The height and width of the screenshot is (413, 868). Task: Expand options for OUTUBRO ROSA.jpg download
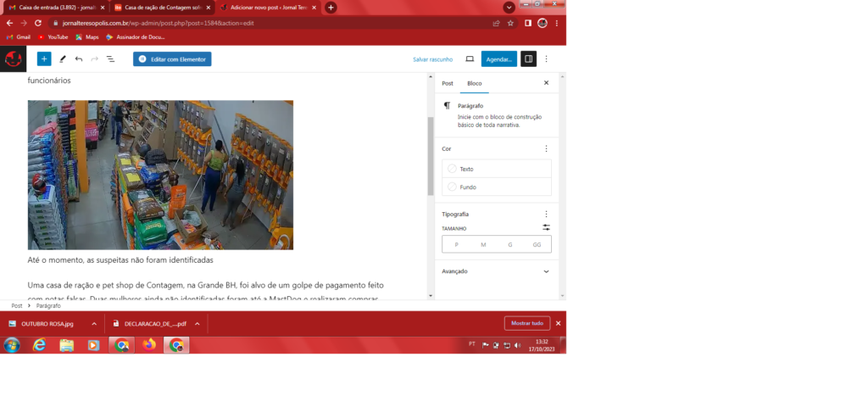[x=94, y=324]
